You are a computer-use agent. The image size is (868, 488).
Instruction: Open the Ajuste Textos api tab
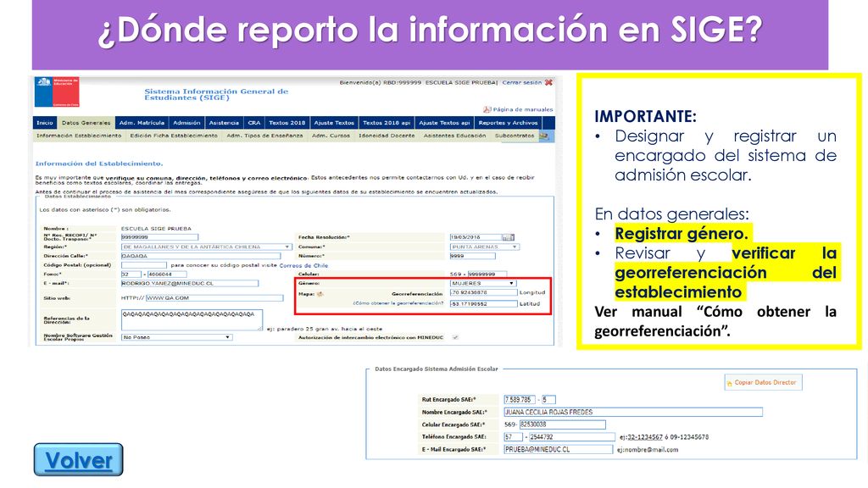(444, 123)
